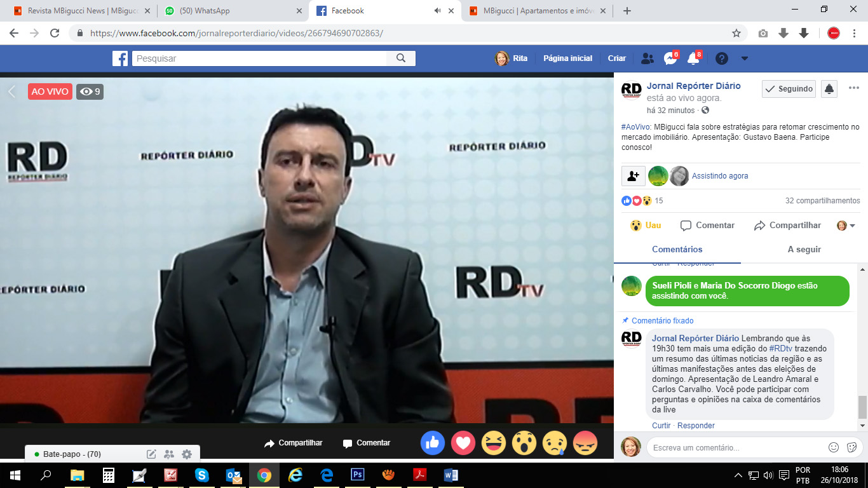
Task: Click the comments panel scrollbar thumb
Action: pyautogui.click(x=862, y=406)
